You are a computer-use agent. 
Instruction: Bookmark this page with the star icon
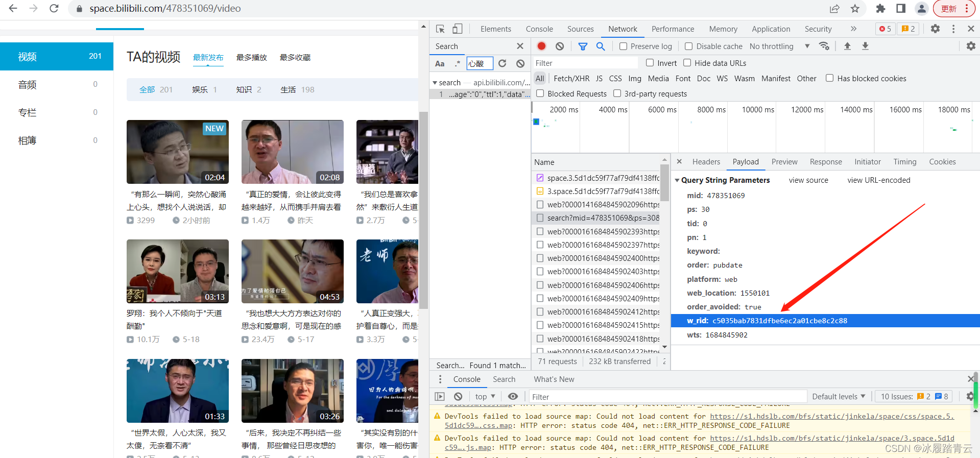coord(855,9)
